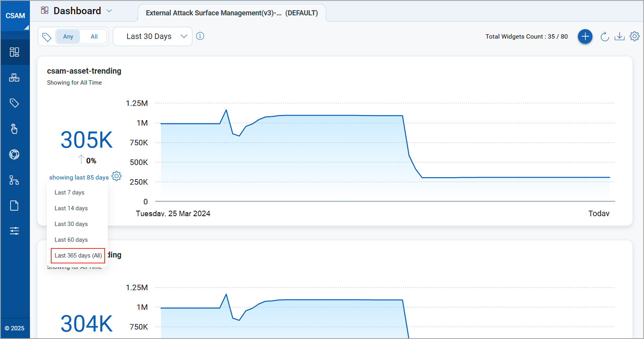Open the asset inventory sidebar icon
This screenshot has width=644, height=339.
15,78
